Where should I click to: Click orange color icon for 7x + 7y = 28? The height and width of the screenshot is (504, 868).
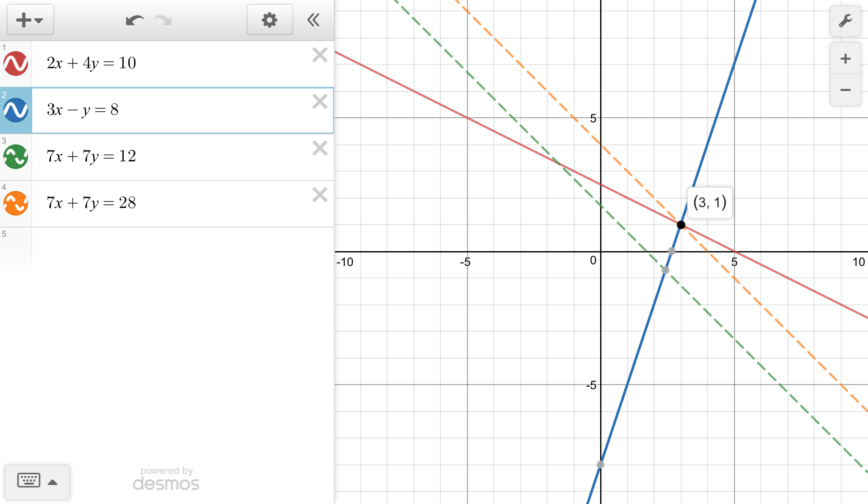click(x=16, y=203)
